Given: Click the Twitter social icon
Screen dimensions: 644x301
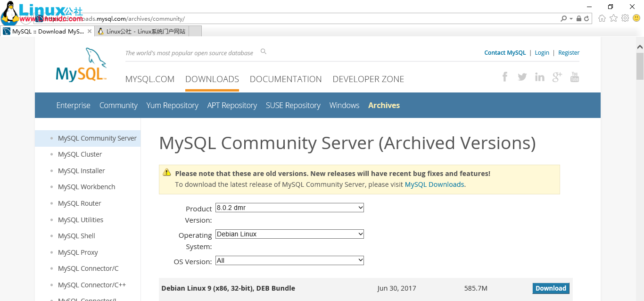Looking at the screenshot, I should 522,76.
